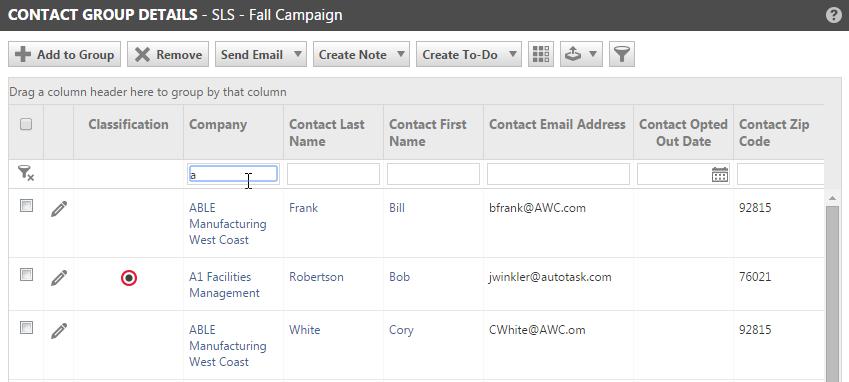Screen dimensions: 849x382
Task: Open the help question mark icon
Action: (x=834, y=15)
